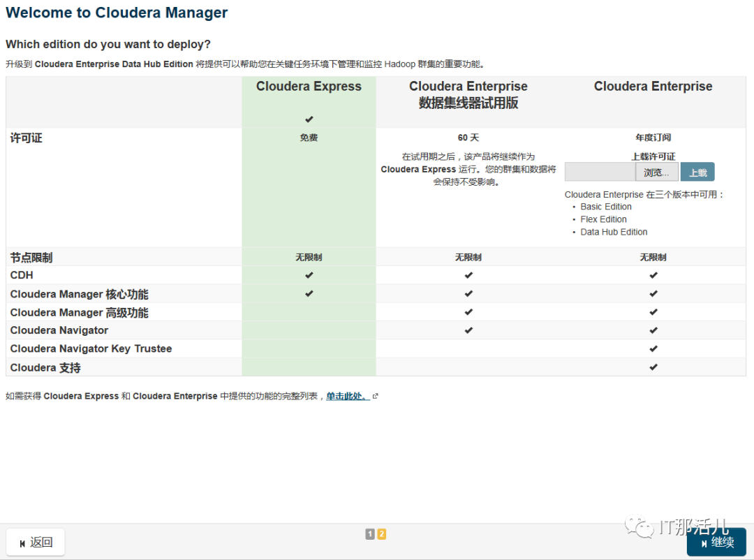
Task: Click the Cloudera Manager 高级功能 label
Action: click(80, 313)
